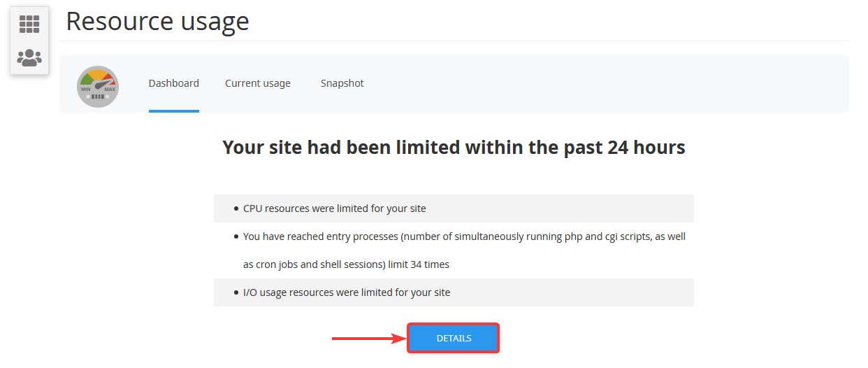Open the apps grid icon in sidebar
The image size is (868, 368).
tap(29, 24)
